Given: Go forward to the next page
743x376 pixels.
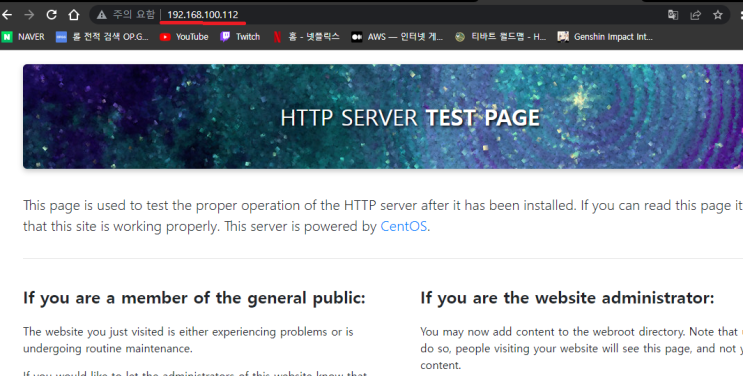Looking at the screenshot, I should coord(29,15).
